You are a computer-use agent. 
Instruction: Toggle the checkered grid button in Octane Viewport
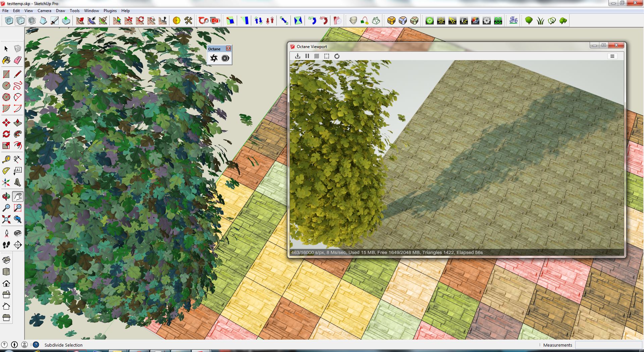click(317, 56)
